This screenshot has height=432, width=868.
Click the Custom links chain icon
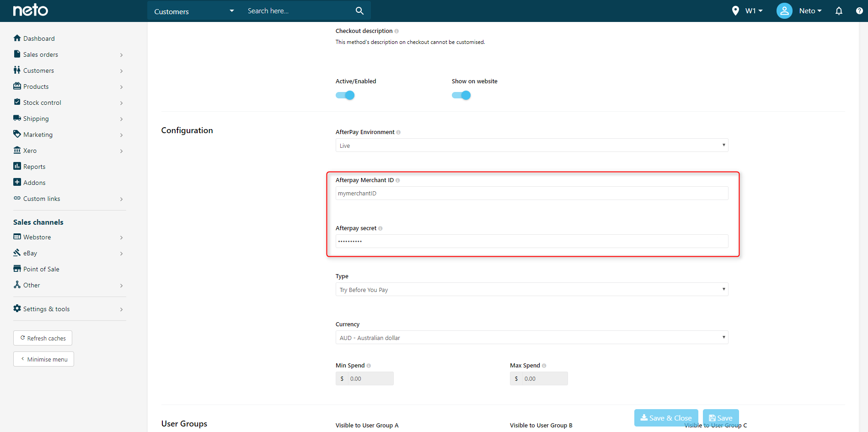coord(17,198)
